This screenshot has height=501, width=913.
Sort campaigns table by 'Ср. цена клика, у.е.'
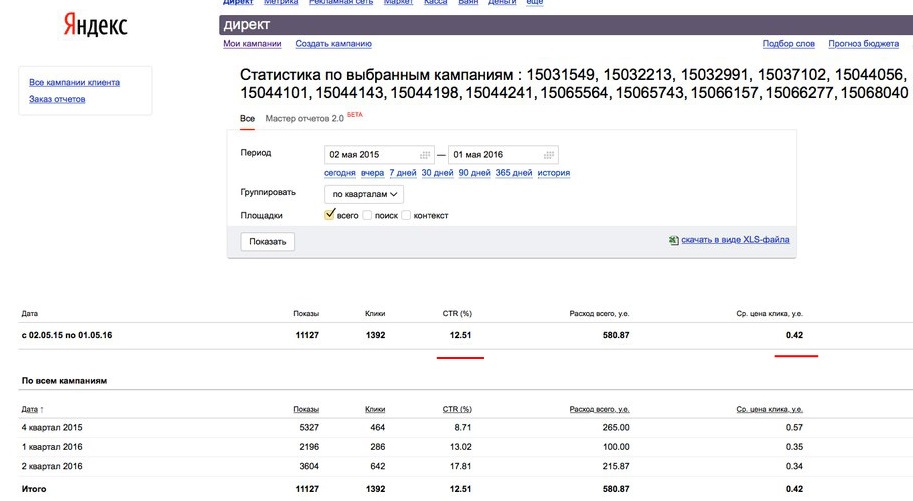click(769, 410)
